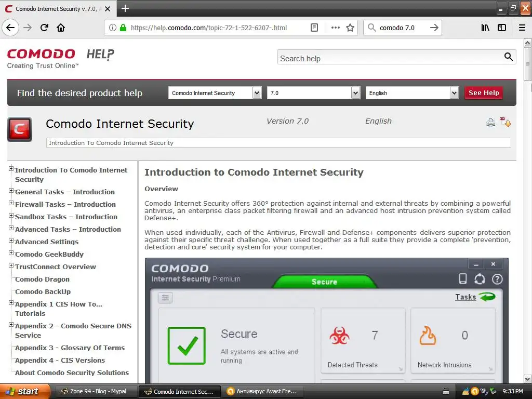
Task: Click the Detected Threats biohazard icon
Action: pos(339,336)
